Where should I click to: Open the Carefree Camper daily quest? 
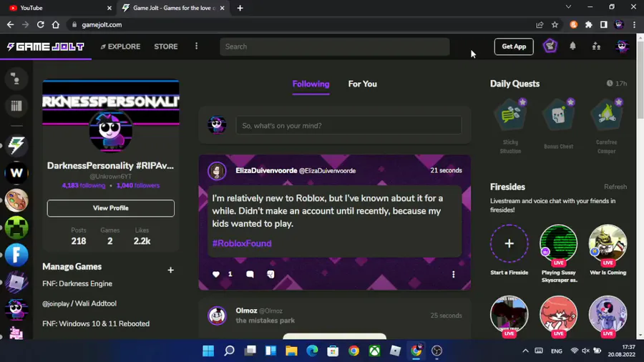(x=607, y=126)
